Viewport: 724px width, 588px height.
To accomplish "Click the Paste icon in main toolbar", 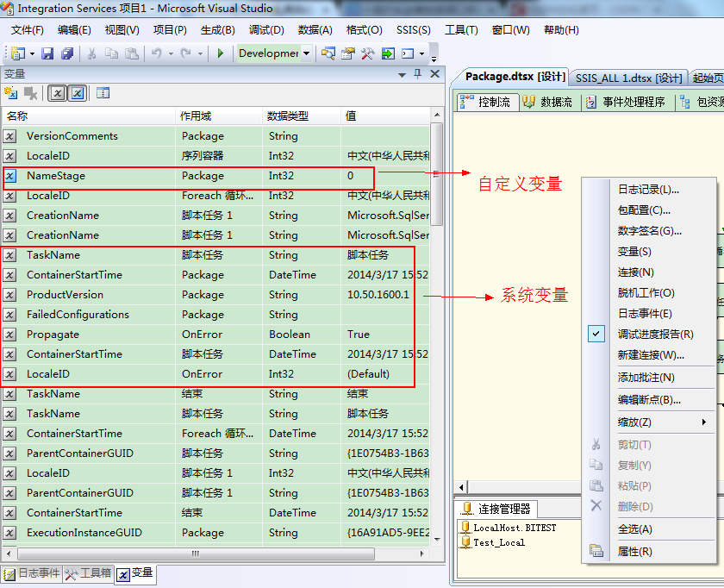I will pos(132,53).
